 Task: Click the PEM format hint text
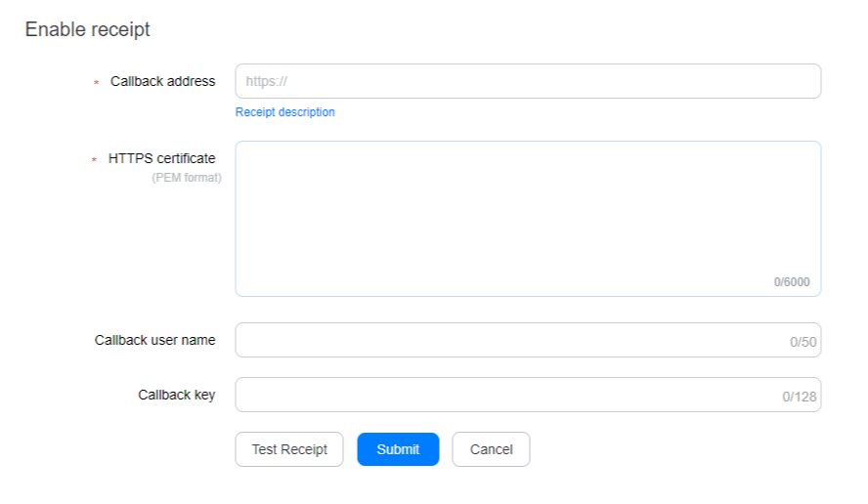(x=187, y=178)
